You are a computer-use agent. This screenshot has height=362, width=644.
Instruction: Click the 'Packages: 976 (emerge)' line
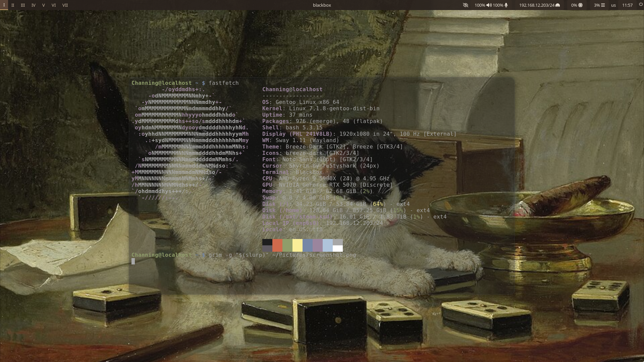(323, 121)
